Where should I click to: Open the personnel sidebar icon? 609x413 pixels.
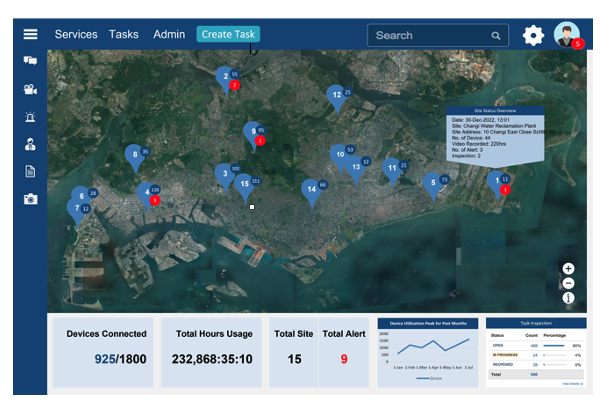(31, 143)
